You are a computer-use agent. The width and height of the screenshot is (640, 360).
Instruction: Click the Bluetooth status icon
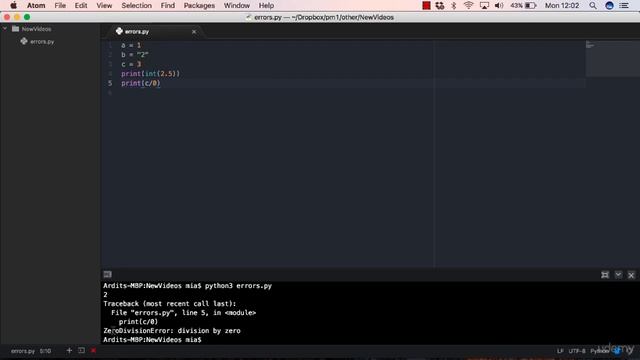click(x=453, y=6)
